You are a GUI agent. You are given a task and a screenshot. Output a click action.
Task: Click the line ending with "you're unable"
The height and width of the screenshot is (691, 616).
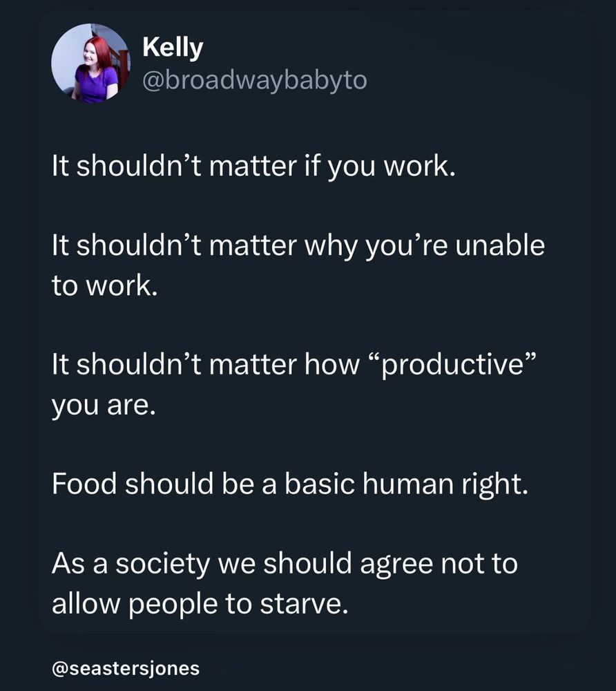(298, 246)
